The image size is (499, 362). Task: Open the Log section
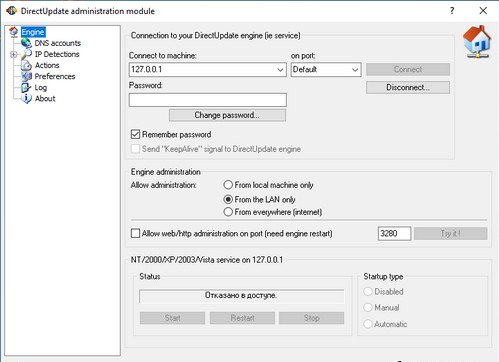point(41,88)
